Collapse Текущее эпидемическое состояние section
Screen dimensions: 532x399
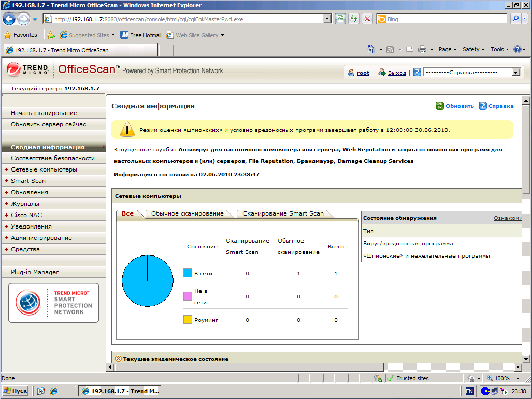[118, 358]
